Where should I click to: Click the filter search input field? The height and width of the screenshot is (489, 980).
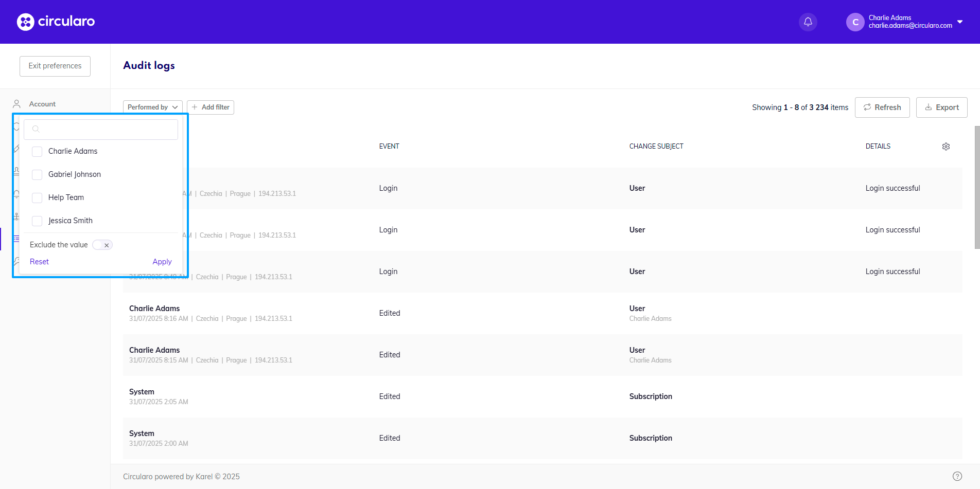107,130
